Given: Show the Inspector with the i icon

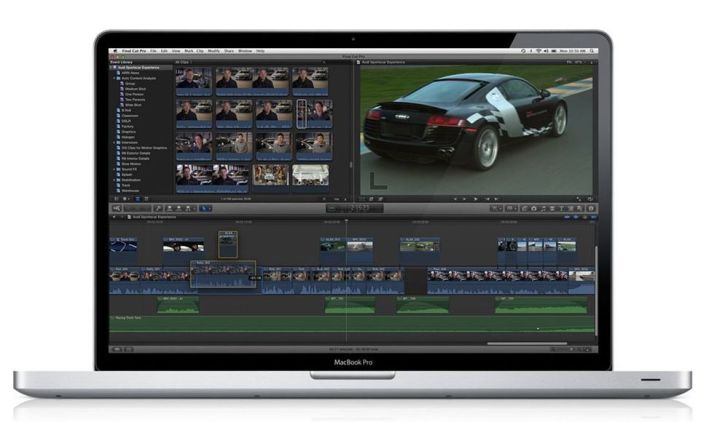Looking at the screenshot, I should coord(591,208).
